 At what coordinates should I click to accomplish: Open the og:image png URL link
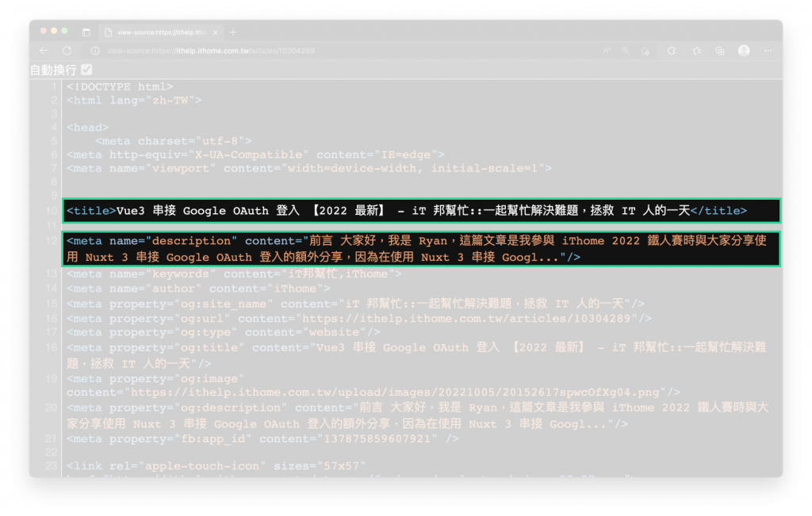[395, 392]
